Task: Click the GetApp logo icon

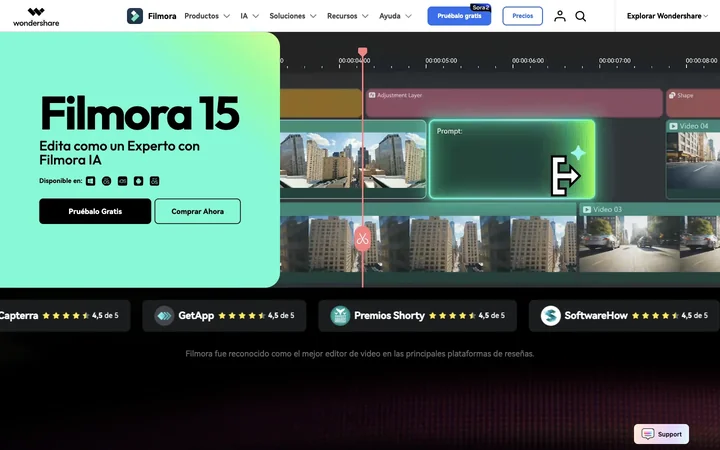Action: (164, 315)
